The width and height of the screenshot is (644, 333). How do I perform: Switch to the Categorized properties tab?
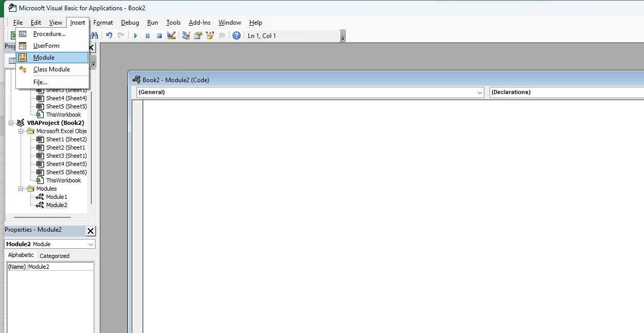[x=54, y=255]
